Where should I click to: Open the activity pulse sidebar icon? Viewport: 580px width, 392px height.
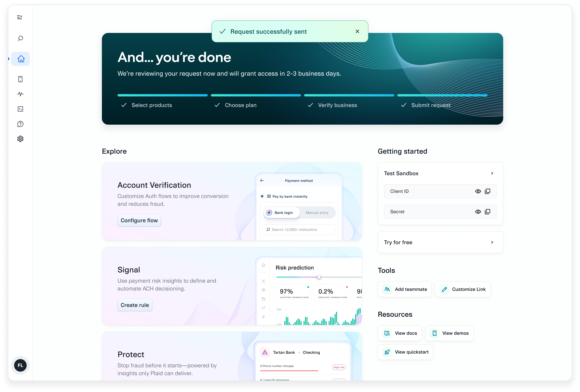coord(20,94)
